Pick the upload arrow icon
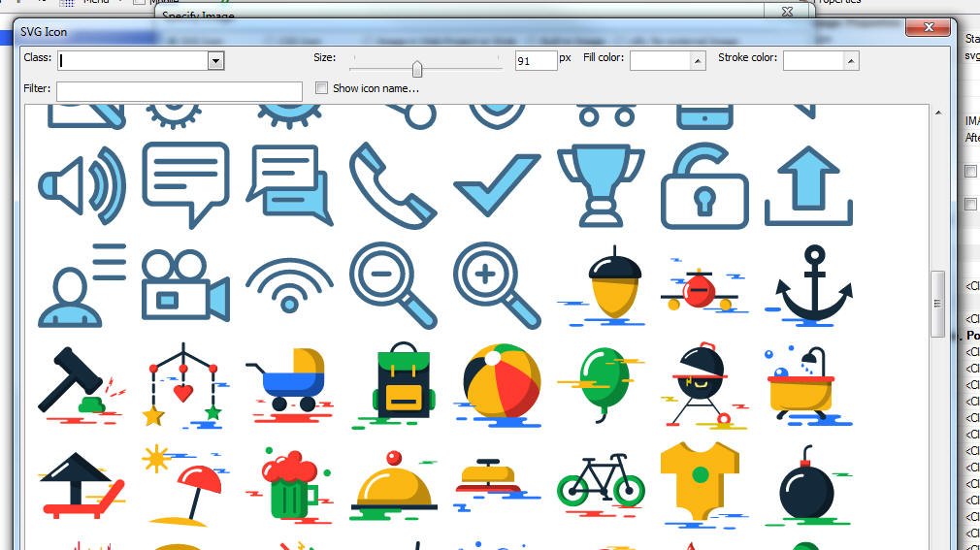The width and height of the screenshot is (980, 550). click(808, 185)
